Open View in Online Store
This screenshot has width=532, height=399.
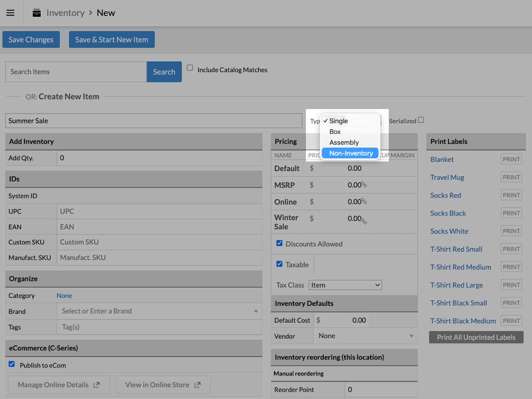(163, 385)
